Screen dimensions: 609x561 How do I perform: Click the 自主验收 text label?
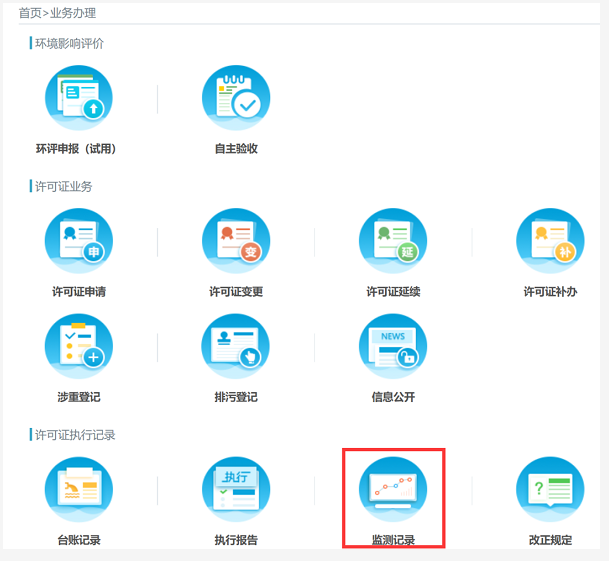[236, 149]
